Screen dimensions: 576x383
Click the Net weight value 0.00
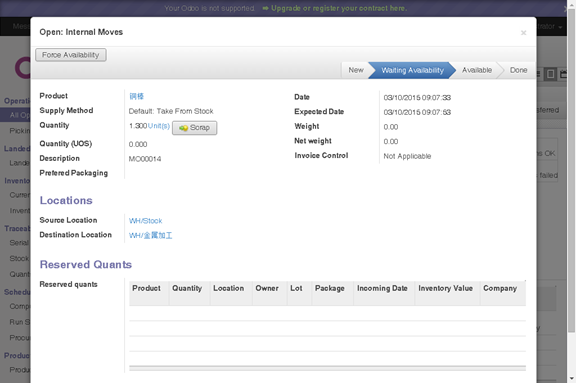click(x=390, y=142)
